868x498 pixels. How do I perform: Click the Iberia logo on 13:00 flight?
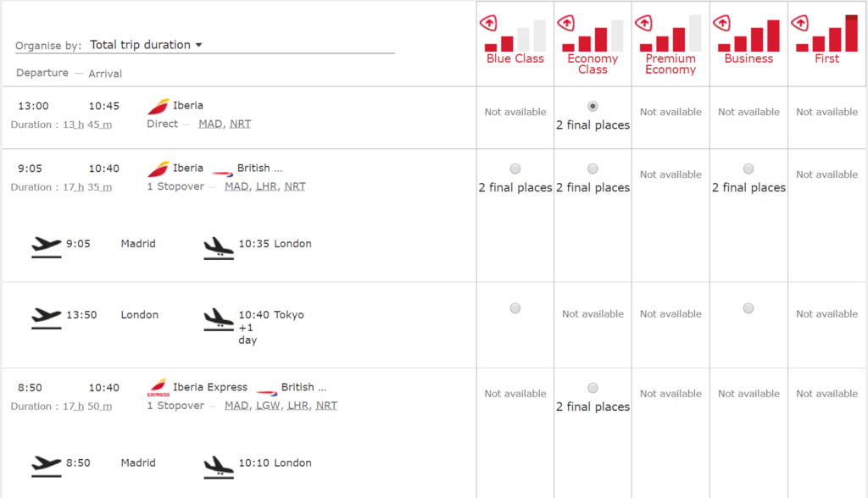click(159, 106)
